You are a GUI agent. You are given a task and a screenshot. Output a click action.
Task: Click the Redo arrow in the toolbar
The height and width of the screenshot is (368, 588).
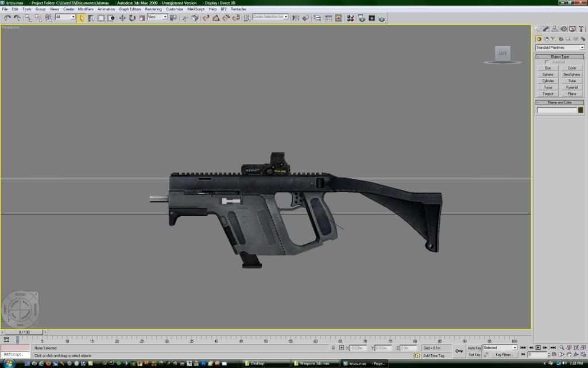click(x=17, y=18)
